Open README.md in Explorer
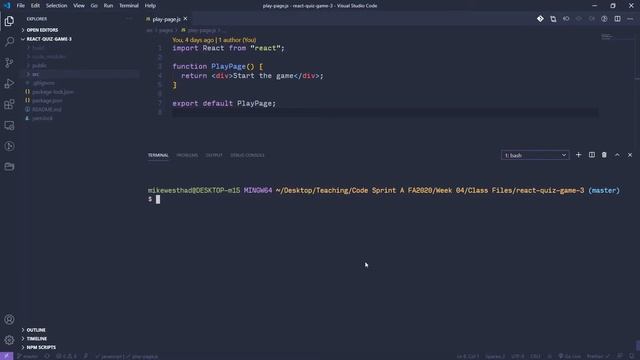This screenshot has width=640, height=360. [47, 109]
